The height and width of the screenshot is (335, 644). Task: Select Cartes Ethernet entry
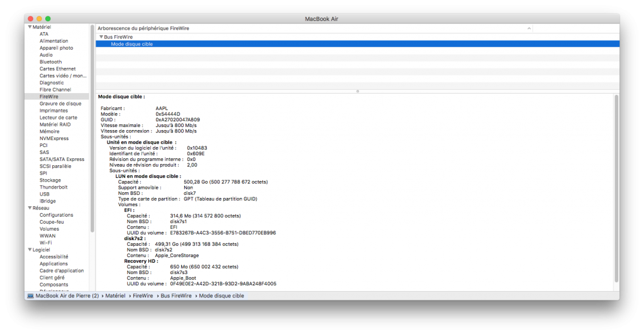(57, 69)
